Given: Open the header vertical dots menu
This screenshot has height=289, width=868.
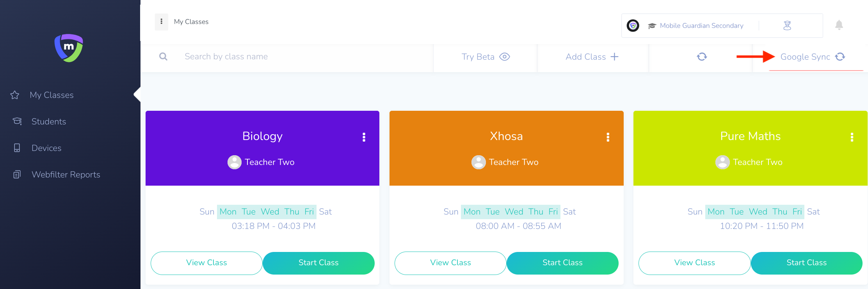Looking at the screenshot, I should pyautogui.click(x=162, y=22).
